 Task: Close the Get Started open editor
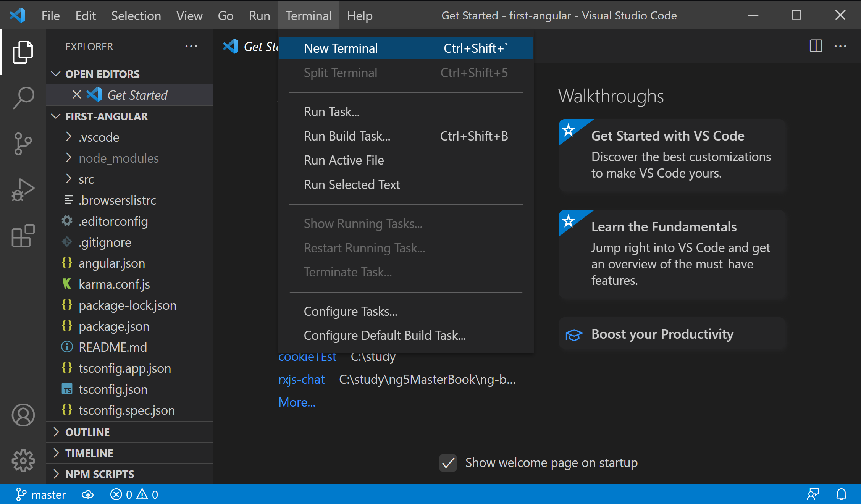pos(76,95)
